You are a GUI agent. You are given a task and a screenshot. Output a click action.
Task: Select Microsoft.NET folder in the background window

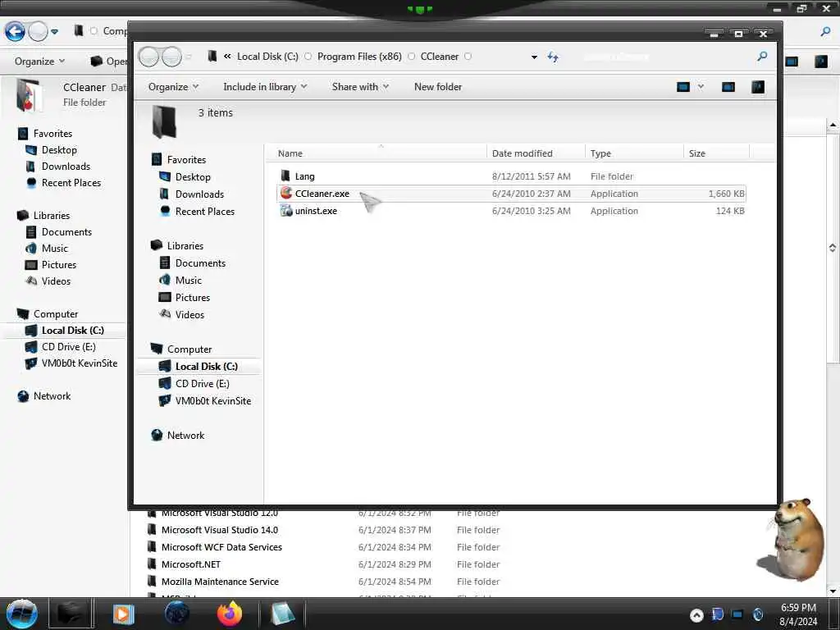tap(190, 564)
